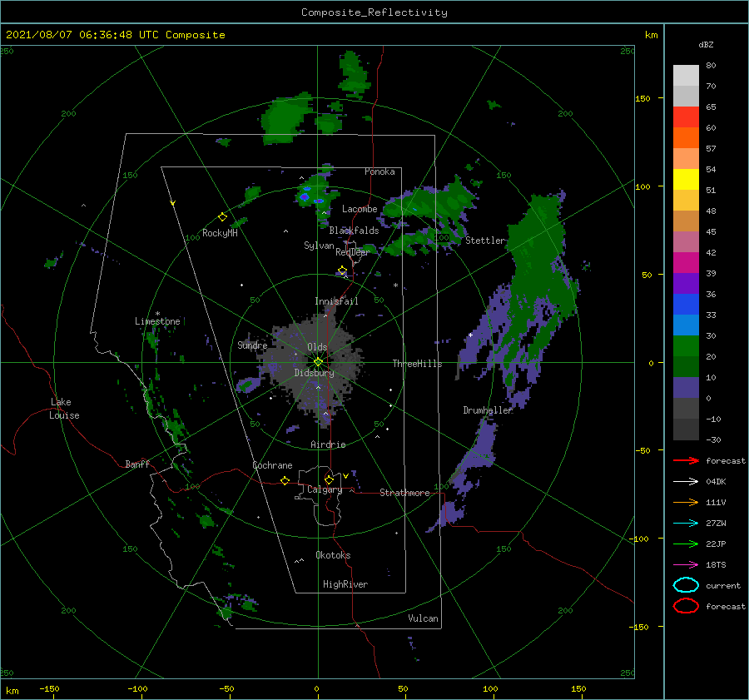Click the Ponoka town label
Image resolution: width=749 pixels, height=700 pixels.
(379, 171)
